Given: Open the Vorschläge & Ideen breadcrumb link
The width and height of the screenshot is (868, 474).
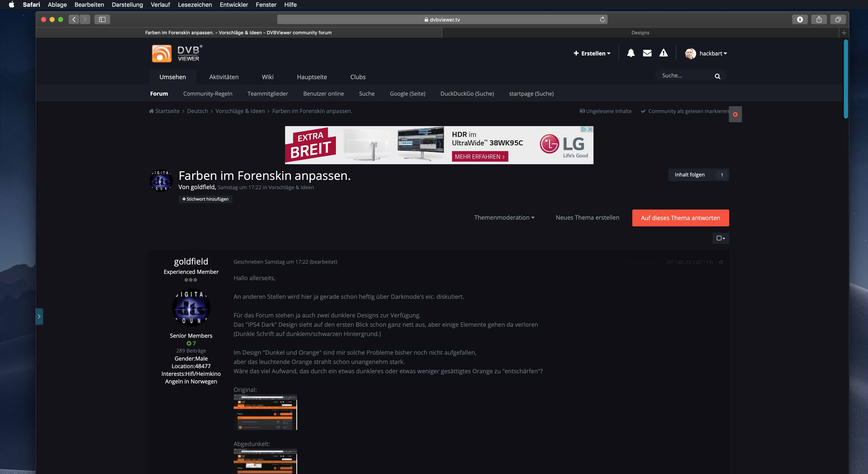Looking at the screenshot, I should click(240, 111).
